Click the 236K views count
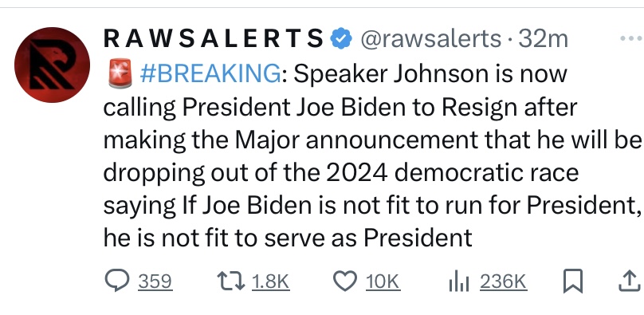Image resolution: width=644 pixels, height=315 pixels. [503, 282]
